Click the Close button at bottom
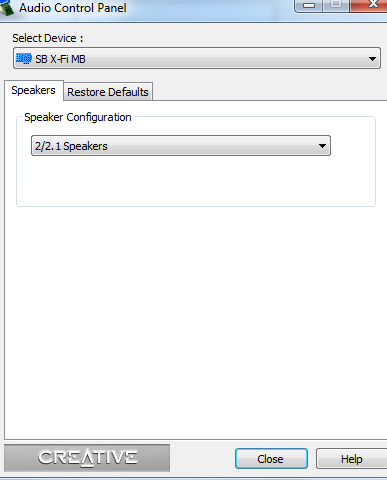 point(271,459)
